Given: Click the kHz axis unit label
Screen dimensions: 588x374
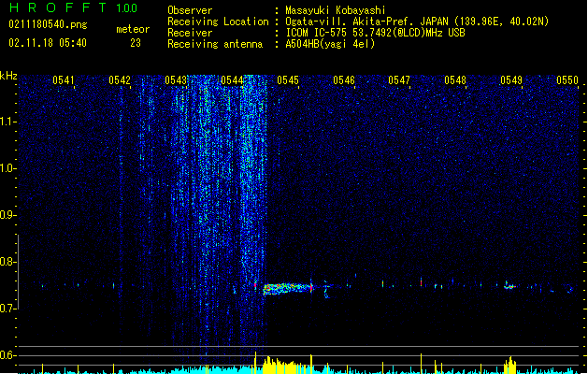Looking at the screenshot, I should click(x=8, y=76).
